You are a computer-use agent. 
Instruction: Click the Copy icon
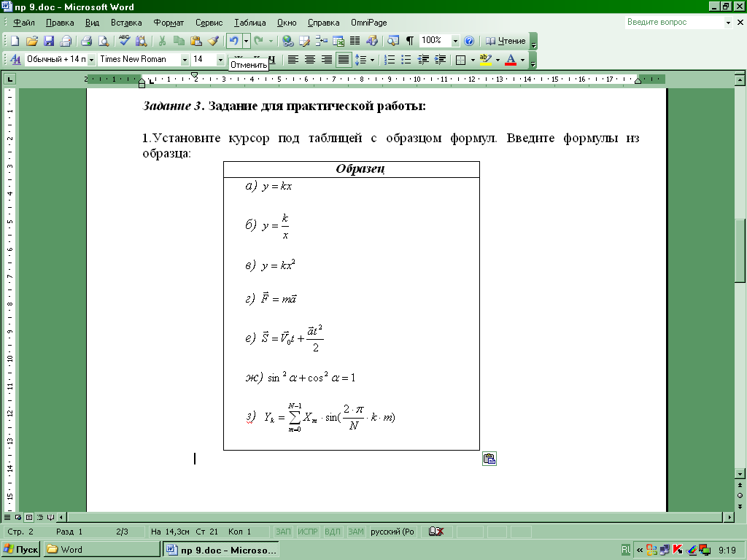click(179, 41)
